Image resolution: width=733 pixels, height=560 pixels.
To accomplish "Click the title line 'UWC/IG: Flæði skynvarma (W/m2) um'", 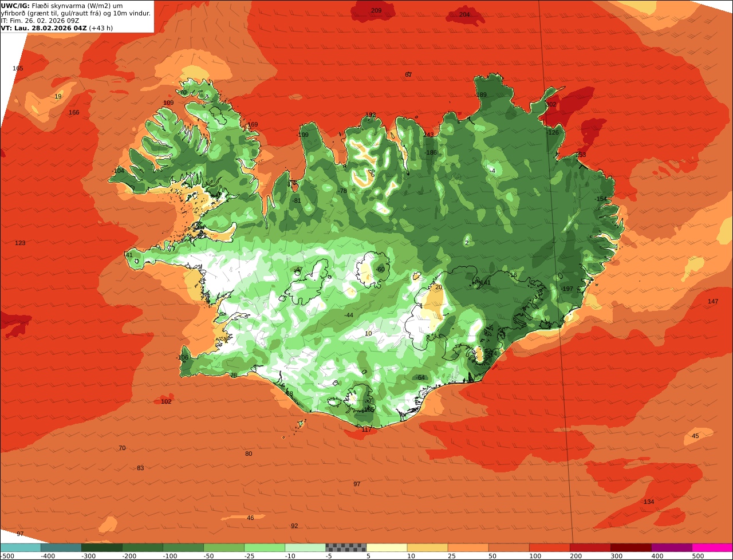I will pos(62,5).
